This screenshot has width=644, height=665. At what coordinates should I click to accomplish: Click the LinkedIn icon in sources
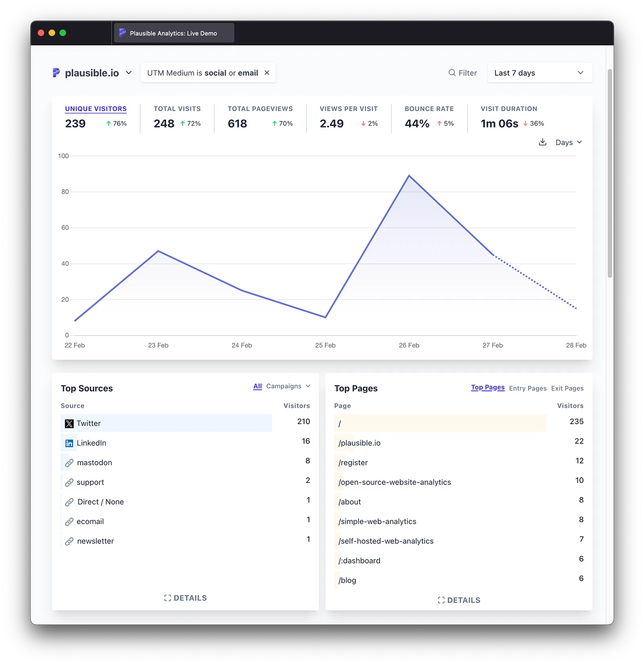point(69,443)
